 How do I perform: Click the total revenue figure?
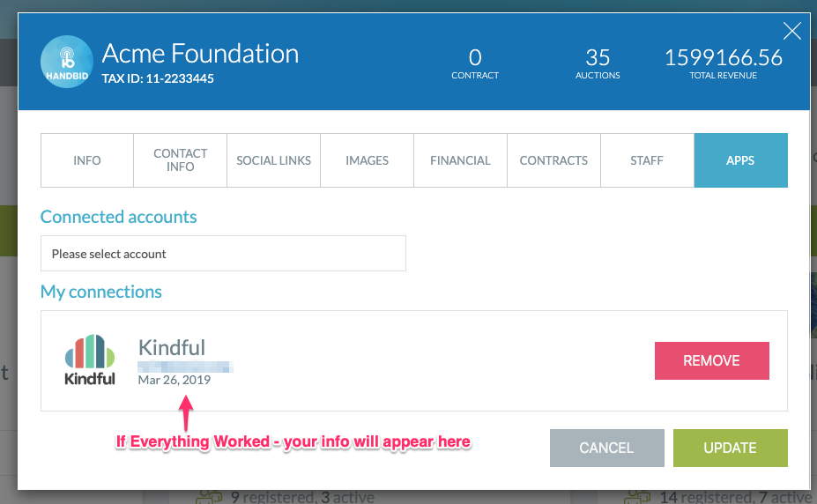(x=724, y=57)
